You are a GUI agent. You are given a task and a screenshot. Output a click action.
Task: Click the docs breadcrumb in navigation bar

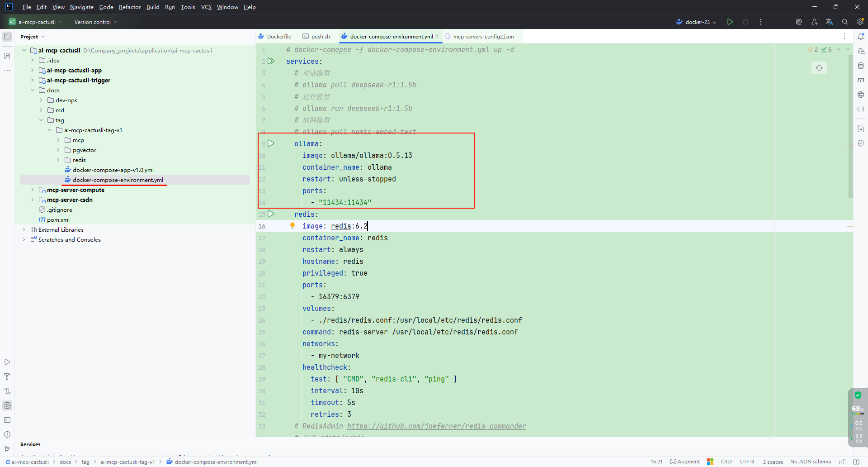click(x=65, y=462)
